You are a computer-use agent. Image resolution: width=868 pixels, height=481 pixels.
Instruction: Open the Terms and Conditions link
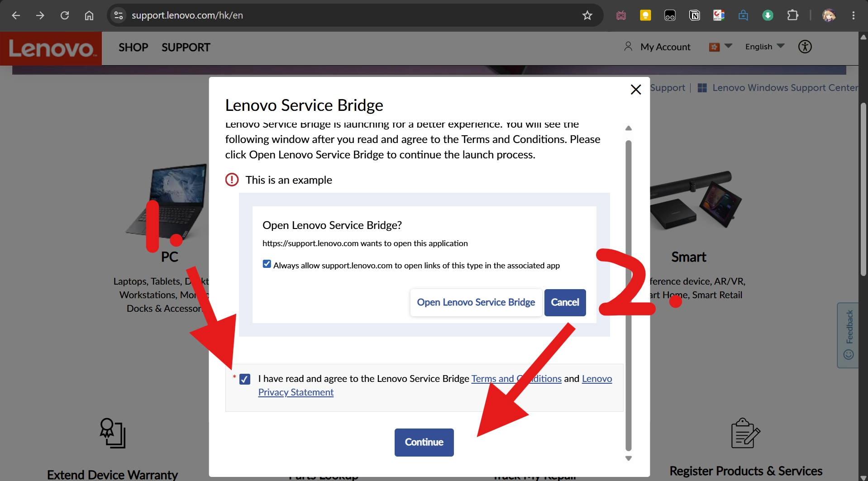(516, 379)
